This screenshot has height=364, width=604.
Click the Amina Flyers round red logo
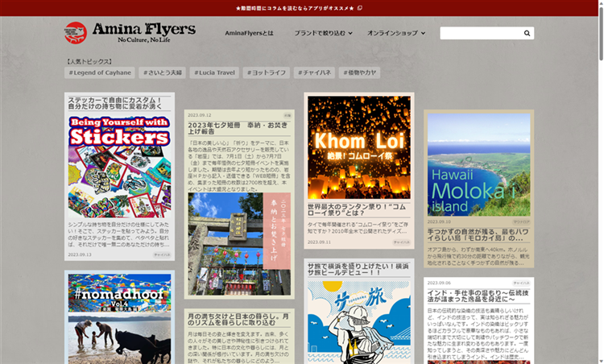(76, 33)
